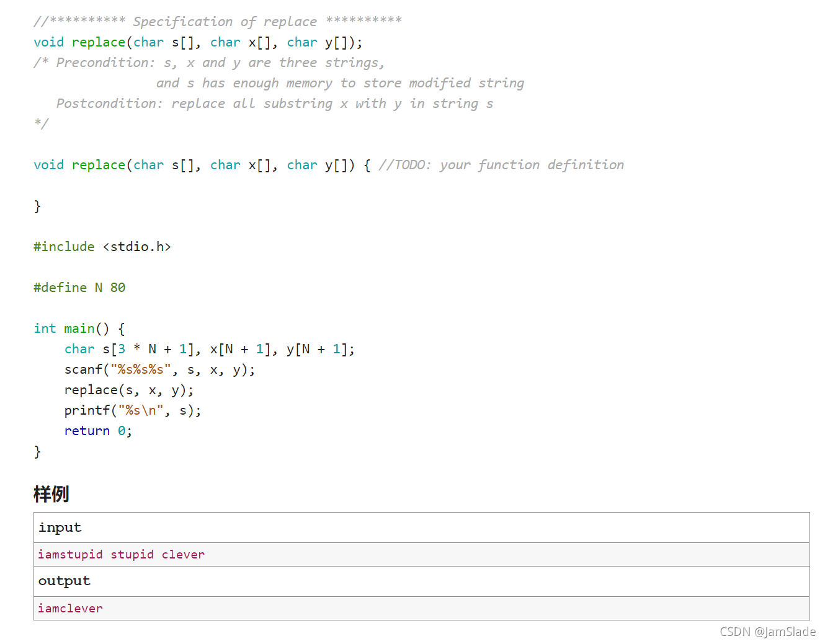Click the 'char s[3 * N + 1]' declaration line
The height and width of the screenshot is (644, 825).
210,349
